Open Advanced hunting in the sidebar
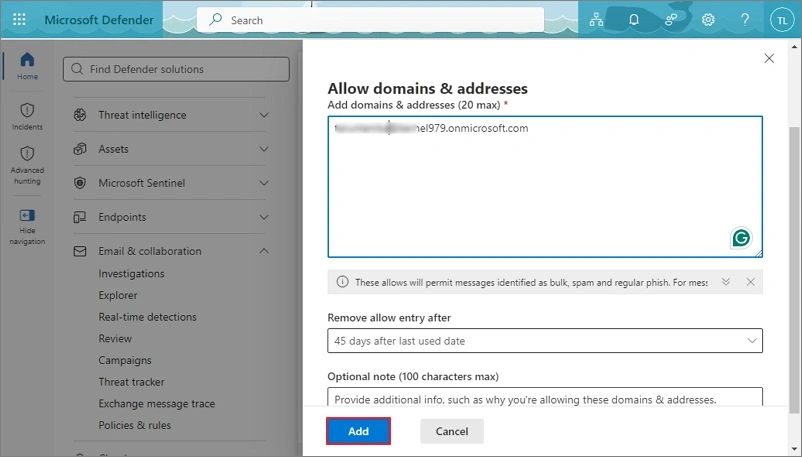802x457 pixels. coord(27,165)
